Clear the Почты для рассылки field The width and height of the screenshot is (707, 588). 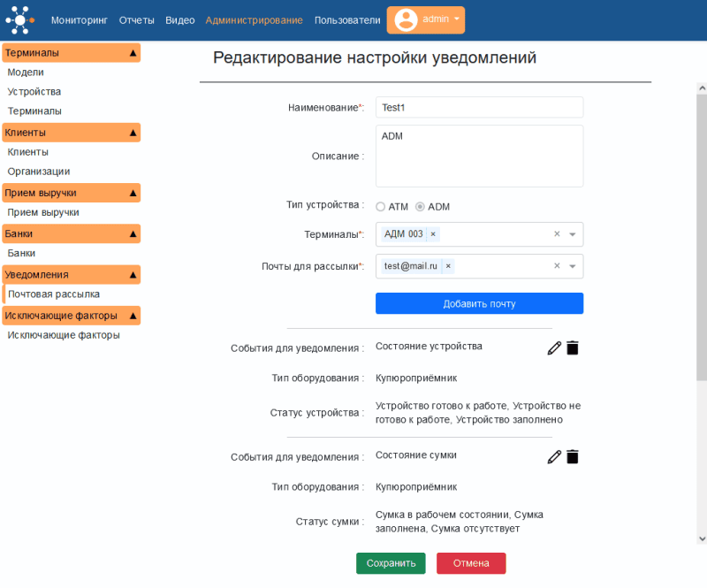557,265
